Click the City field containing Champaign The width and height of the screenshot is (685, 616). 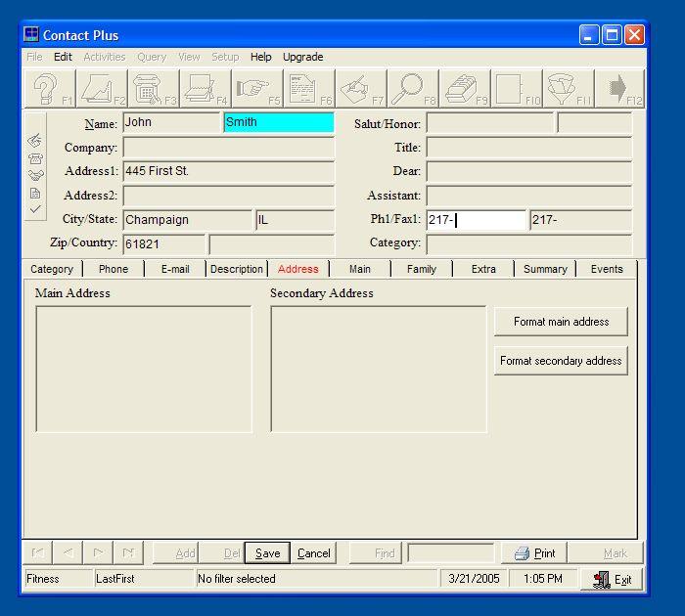click(x=188, y=220)
